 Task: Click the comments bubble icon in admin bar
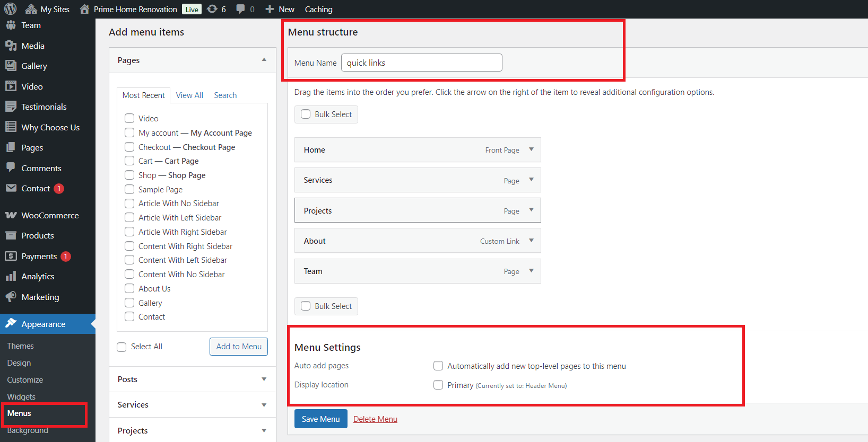click(x=241, y=9)
